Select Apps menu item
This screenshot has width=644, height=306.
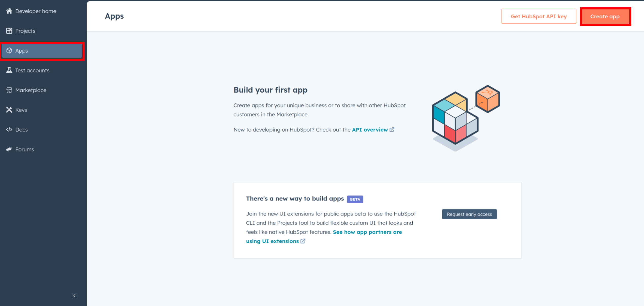[43, 51]
